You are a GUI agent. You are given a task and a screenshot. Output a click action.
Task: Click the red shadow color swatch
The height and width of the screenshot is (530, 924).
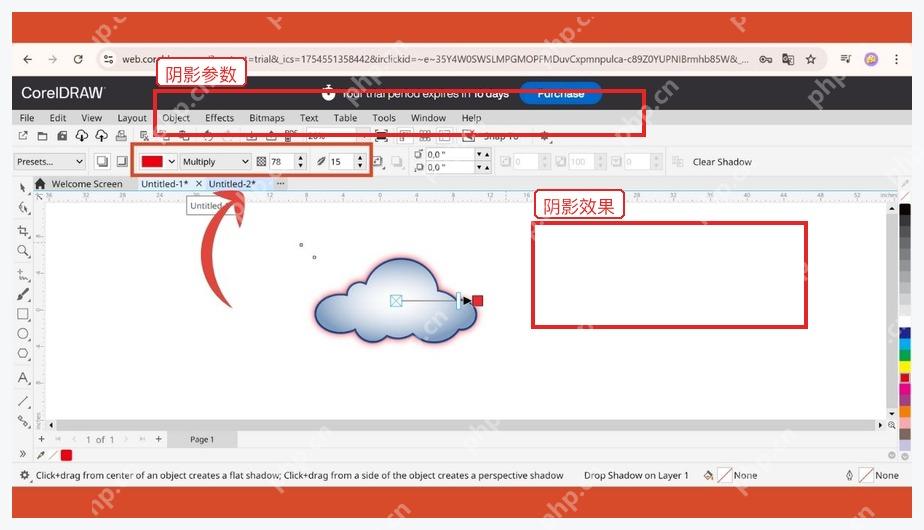click(152, 162)
